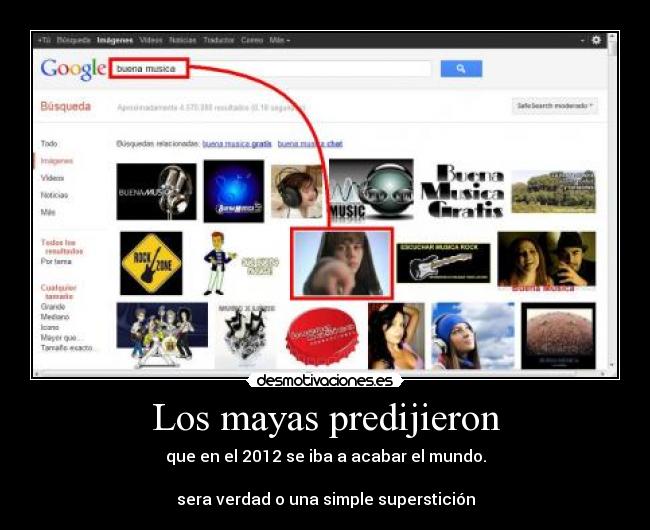Choose 'Todos los resultados' filter
The image size is (650, 530).
click(62, 247)
